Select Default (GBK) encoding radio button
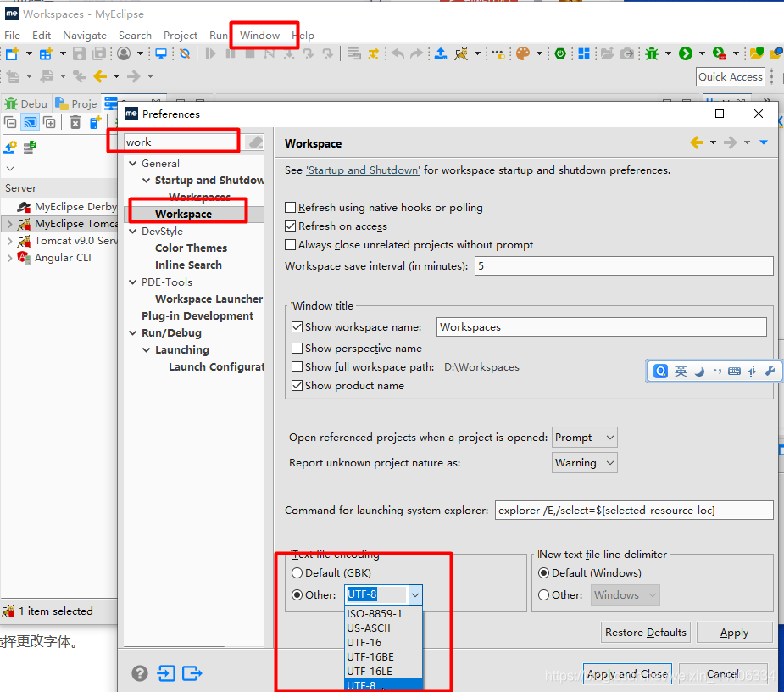 click(x=297, y=573)
